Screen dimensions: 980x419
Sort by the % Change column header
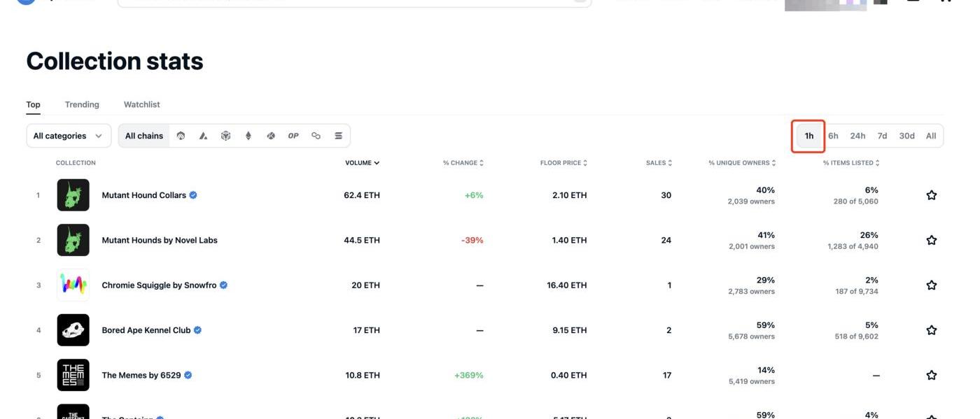[x=463, y=163]
